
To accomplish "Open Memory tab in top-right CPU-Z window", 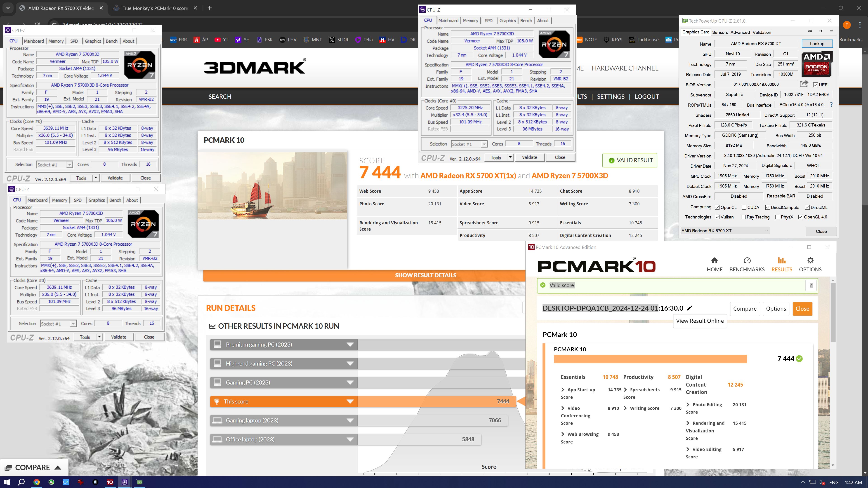I will tap(470, 21).
